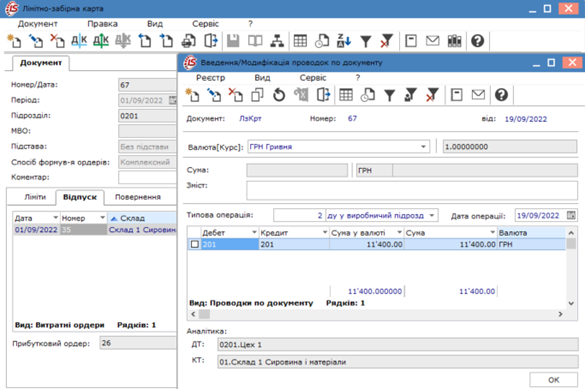585x389 pixels.
Task: Click the Дата операції field 19/09/2022
Action: click(x=539, y=215)
